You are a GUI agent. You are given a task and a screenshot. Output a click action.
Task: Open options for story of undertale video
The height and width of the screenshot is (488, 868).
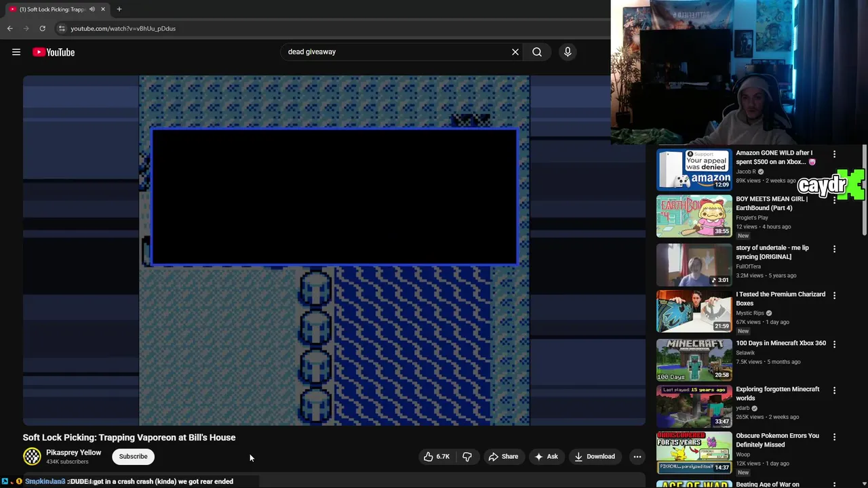(834, 249)
